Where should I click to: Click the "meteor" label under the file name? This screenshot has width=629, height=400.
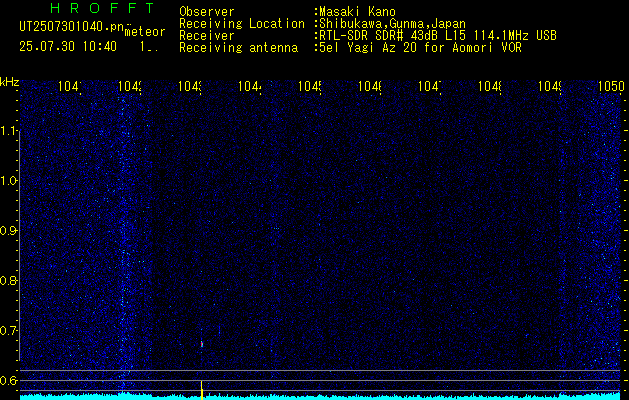point(145,32)
